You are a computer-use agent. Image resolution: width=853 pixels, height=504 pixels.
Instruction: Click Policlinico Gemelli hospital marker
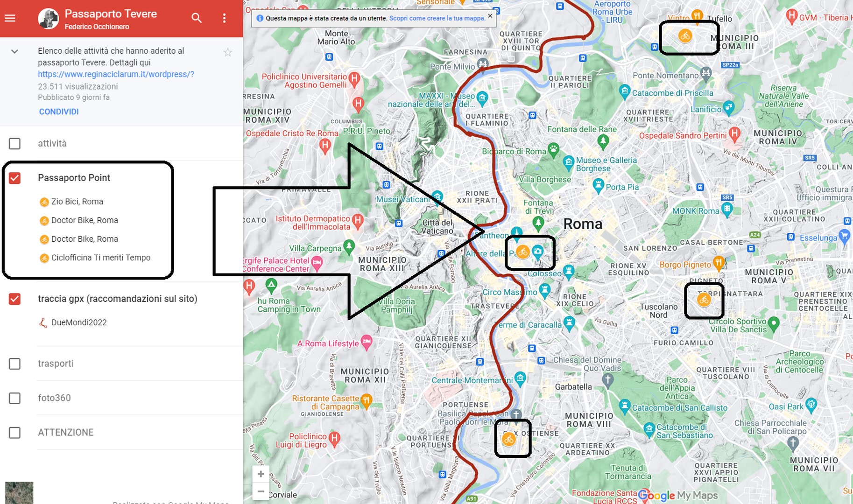[x=354, y=79]
